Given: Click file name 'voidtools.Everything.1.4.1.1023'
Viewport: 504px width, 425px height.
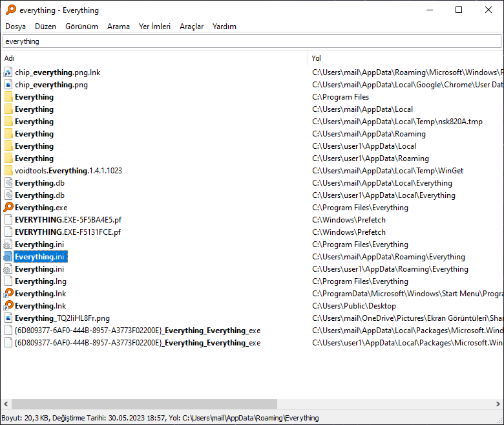Looking at the screenshot, I should pyautogui.click(x=68, y=171).
